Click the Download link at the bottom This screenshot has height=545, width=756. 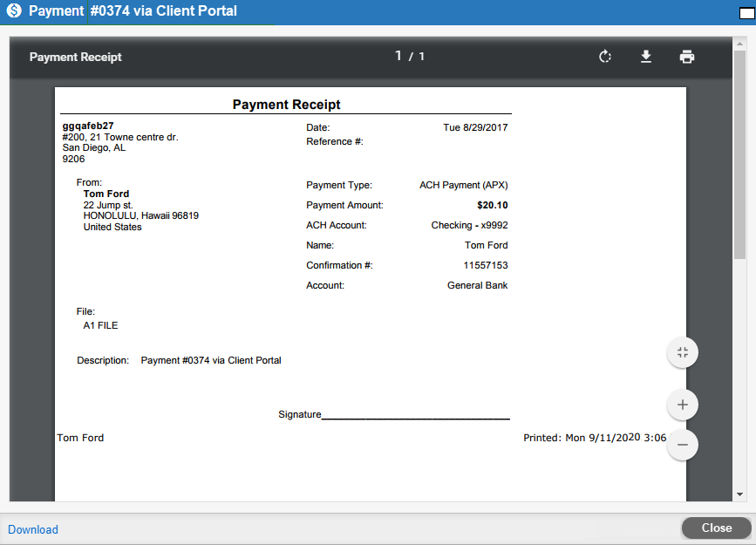tap(33, 529)
